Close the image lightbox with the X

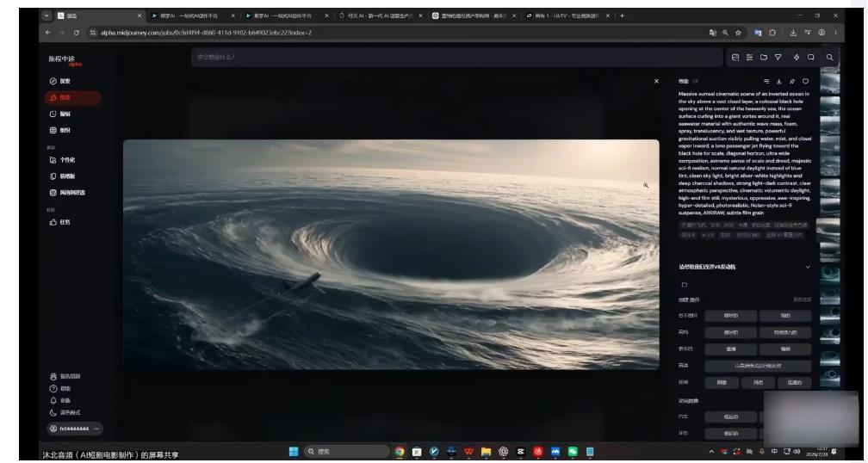(656, 81)
